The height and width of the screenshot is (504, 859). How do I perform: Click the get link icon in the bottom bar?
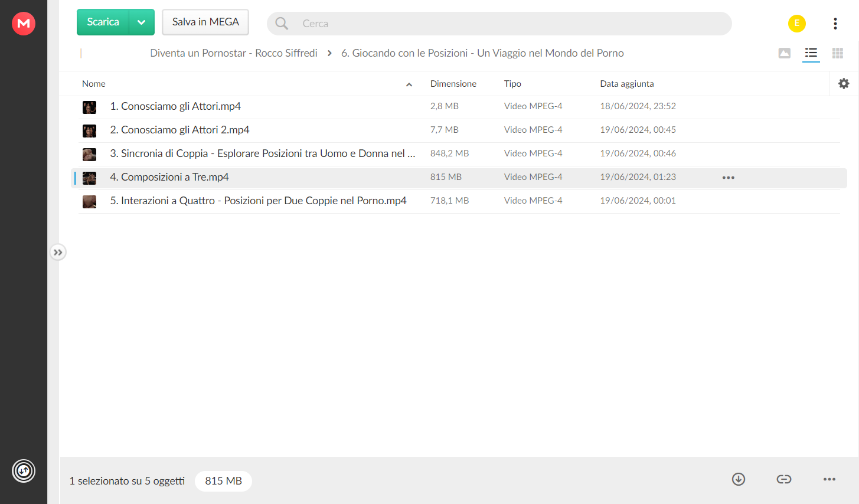[784, 479]
